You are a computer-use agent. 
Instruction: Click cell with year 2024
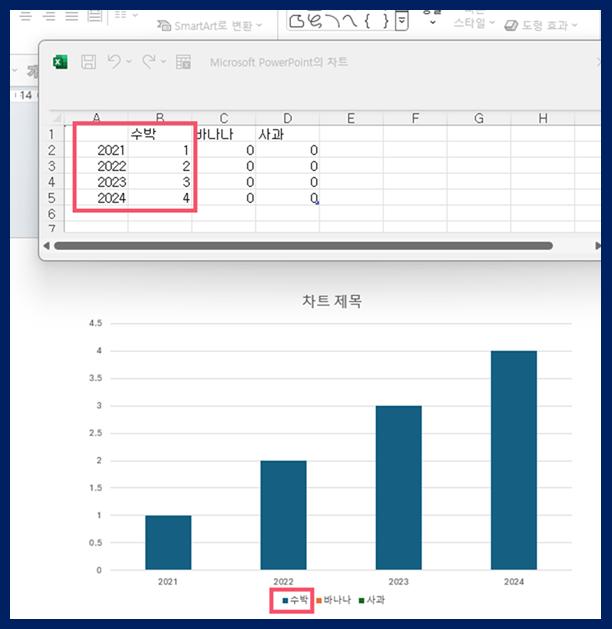(96, 198)
